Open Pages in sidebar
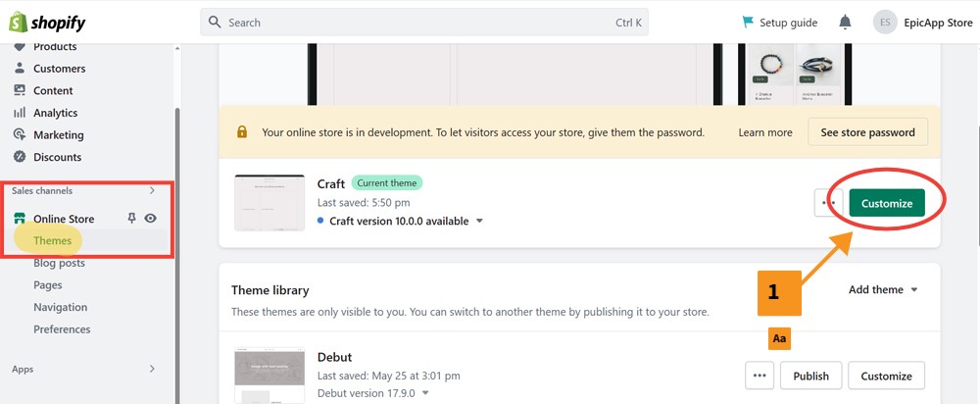The image size is (980, 404). click(x=48, y=285)
